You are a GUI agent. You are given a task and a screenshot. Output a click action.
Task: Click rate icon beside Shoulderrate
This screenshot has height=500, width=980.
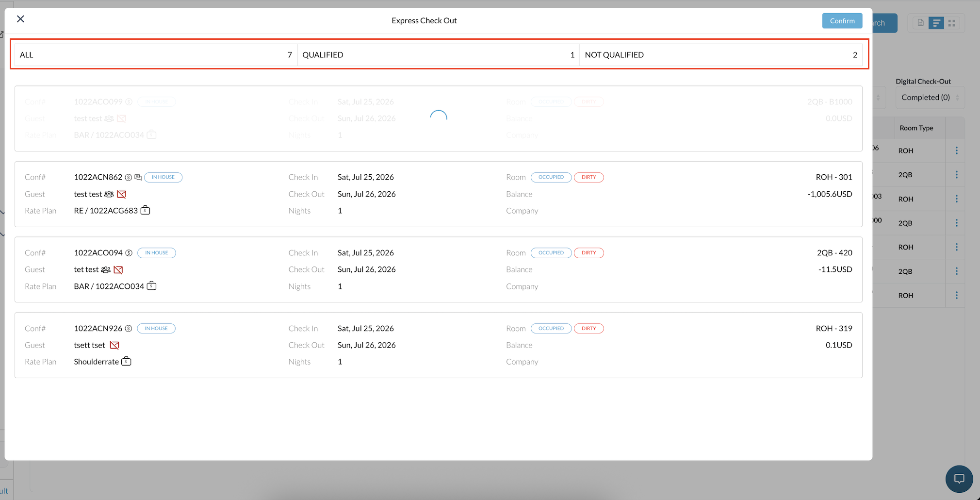[126, 361]
